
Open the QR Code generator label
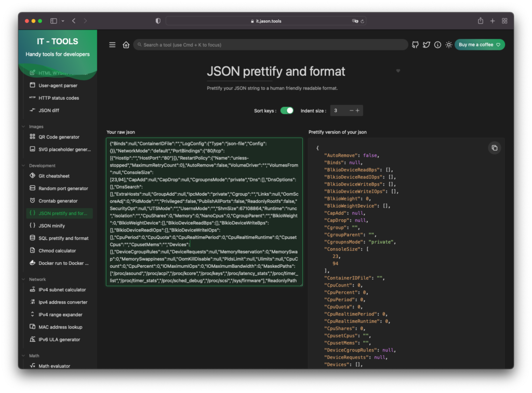tap(59, 137)
